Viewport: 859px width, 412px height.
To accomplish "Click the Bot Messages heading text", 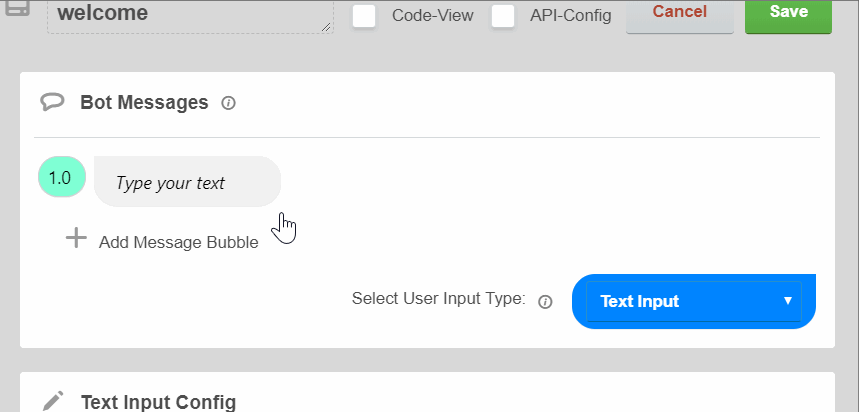I will click(144, 102).
